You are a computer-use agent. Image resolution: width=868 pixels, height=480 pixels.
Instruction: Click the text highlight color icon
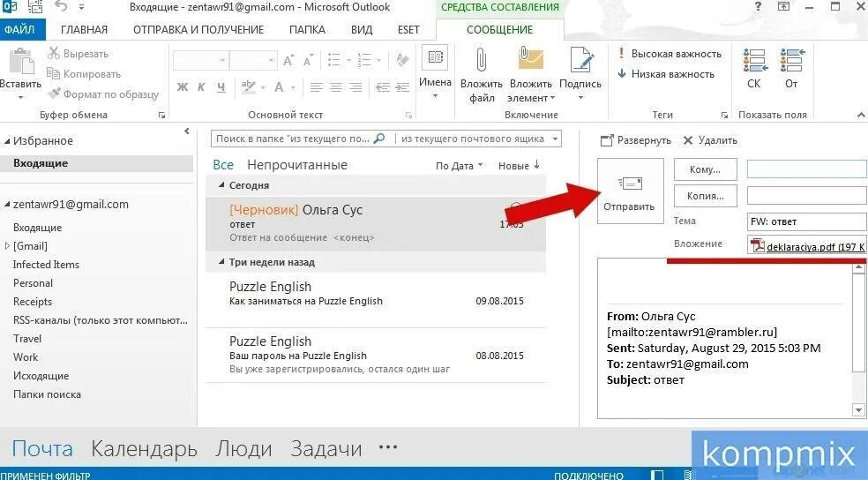pyautogui.click(x=249, y=87)
